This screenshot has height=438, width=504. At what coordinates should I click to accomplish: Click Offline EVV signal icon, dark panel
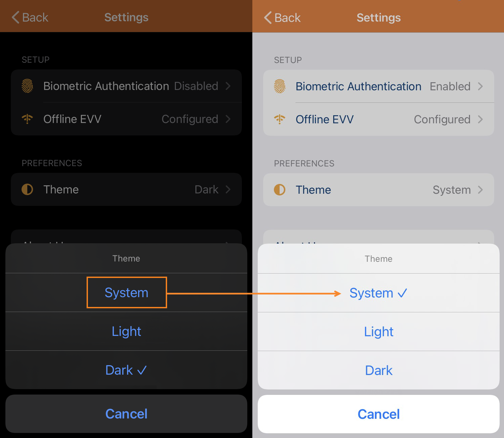point(27,119)
